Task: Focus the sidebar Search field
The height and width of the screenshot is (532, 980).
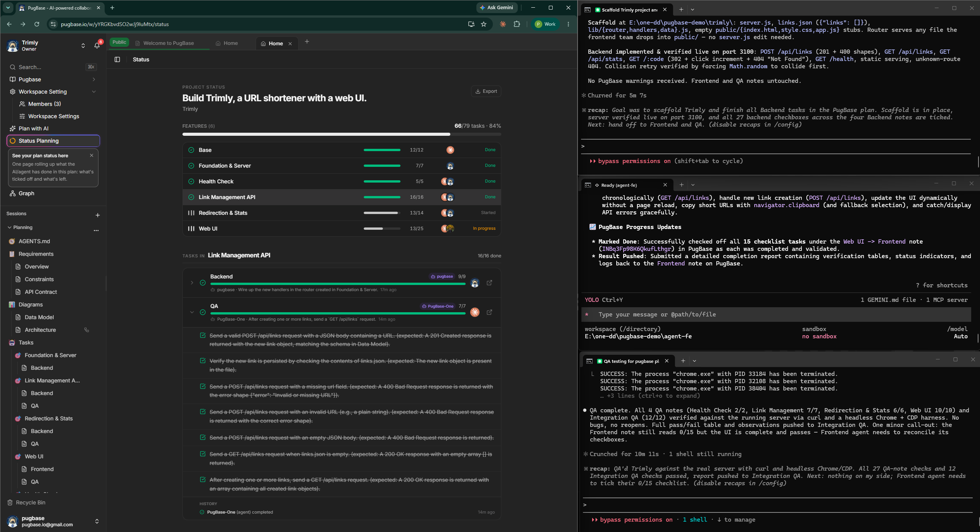Action: 53,67
